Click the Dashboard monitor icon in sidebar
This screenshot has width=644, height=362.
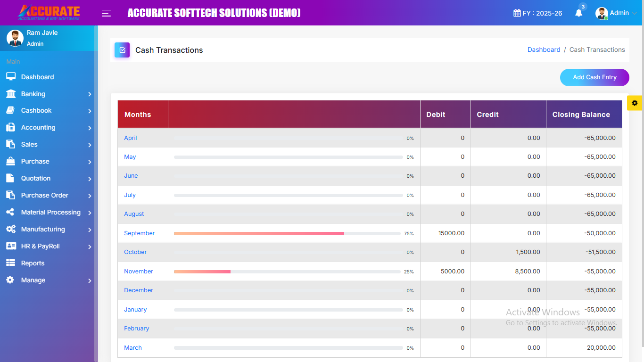tap(11, 77)
